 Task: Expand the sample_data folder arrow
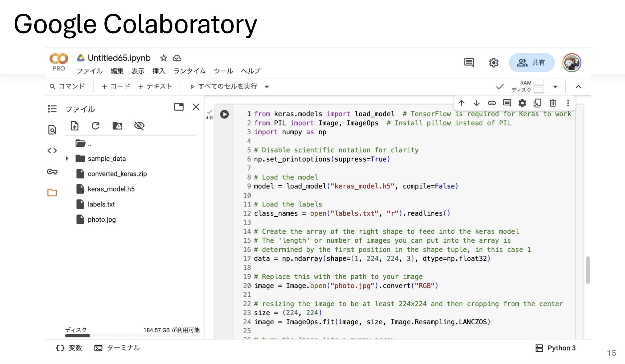coord(67,159)
